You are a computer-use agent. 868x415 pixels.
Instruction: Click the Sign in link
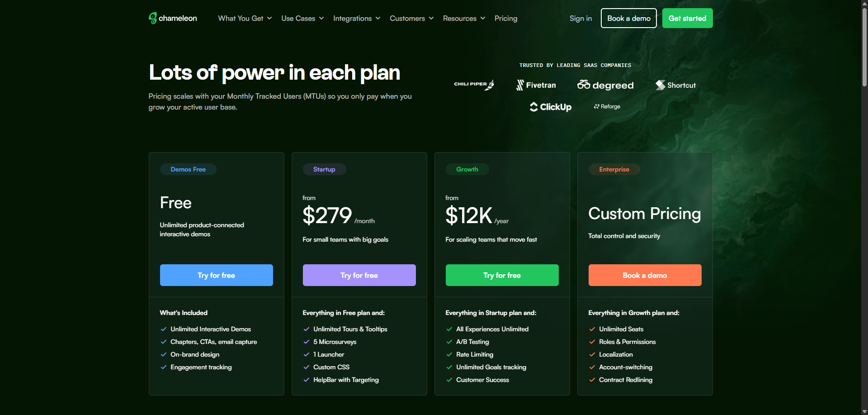(x=580, y=18)
